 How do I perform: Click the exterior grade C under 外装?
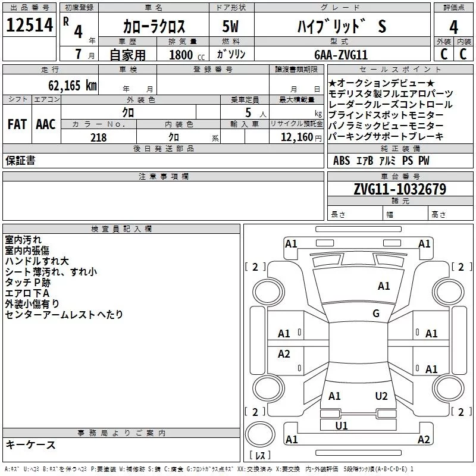pos(444,54)
